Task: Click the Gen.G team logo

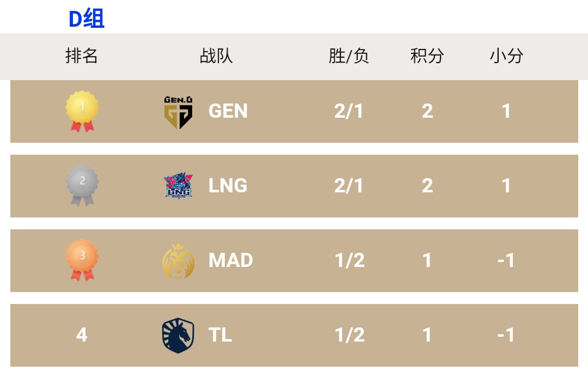Action: click(x=178, y=112)
